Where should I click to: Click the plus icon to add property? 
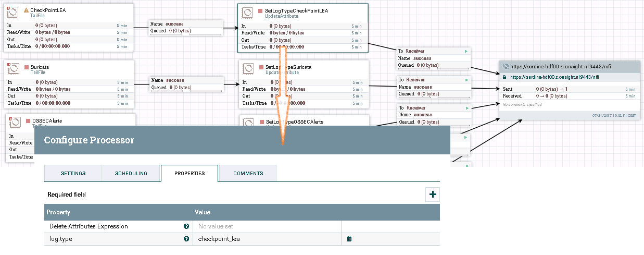coord(433,195)
